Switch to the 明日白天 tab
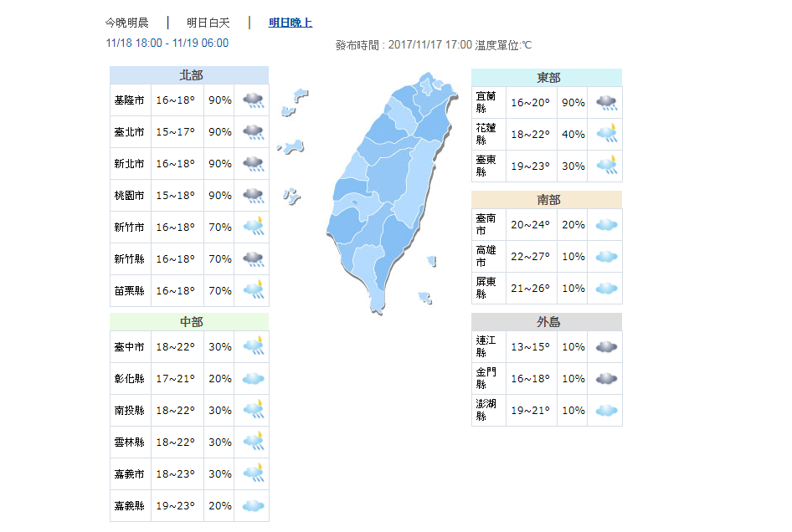The height and width of the screenshot is (532, 792). click(208, 23)
